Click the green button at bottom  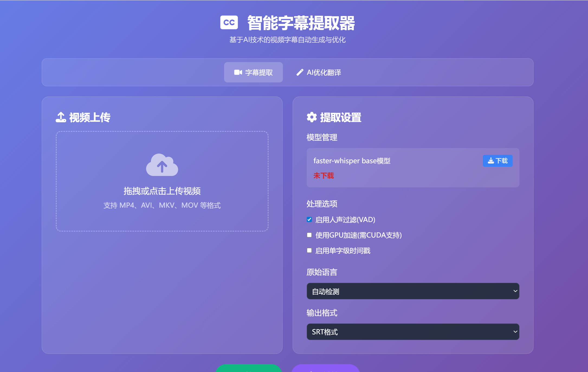coord(248,368)
